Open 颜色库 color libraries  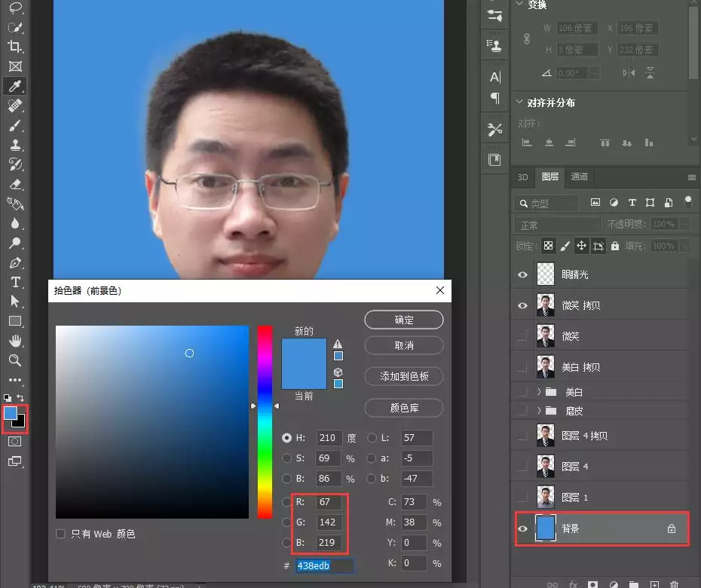coord(404,408)
